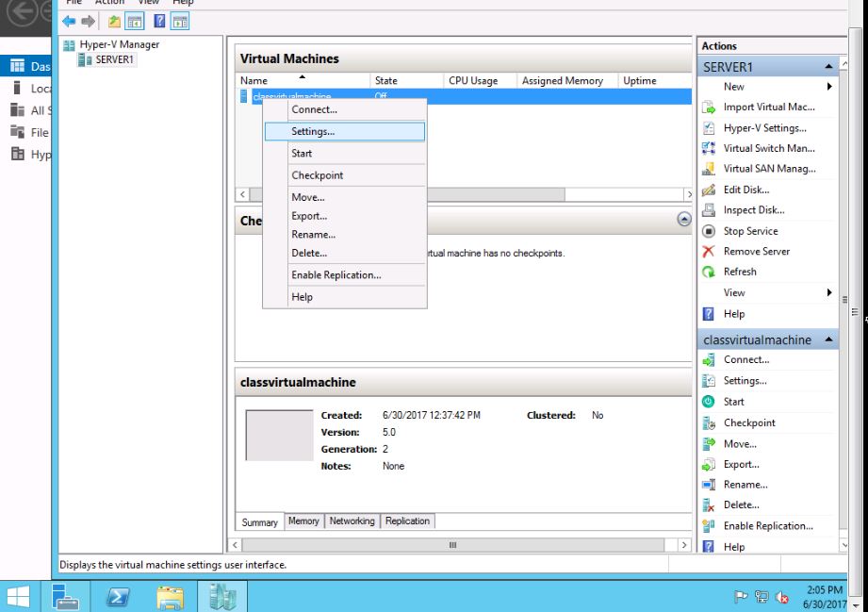Screen dimensions: 868x612
Task: Click the Back arrow toolbar icon
Action: coord(69,22)
